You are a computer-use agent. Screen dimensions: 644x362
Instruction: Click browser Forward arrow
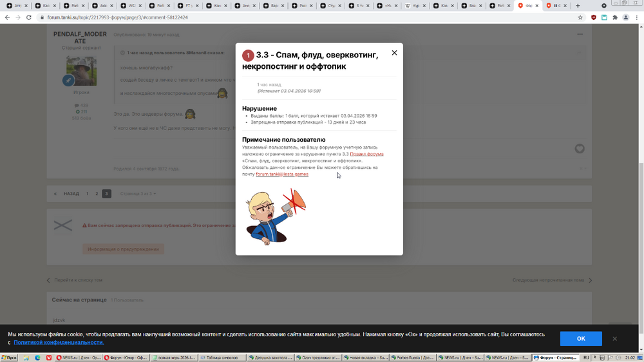[17, 17]
